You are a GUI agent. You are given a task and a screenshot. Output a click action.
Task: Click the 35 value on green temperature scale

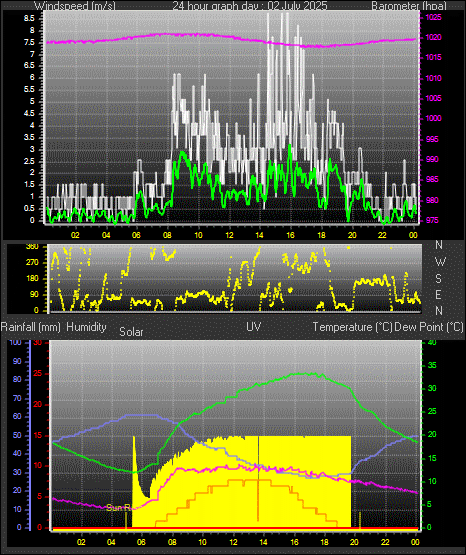pyautogui.click(x=432, y=365)
